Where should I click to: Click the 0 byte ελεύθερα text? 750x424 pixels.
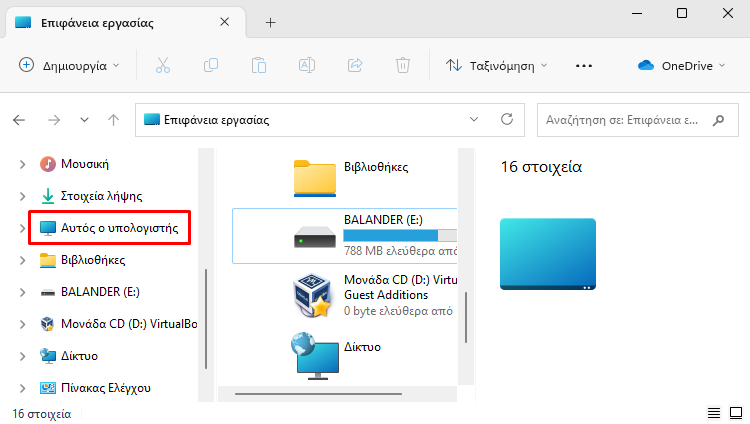pyautogui.click(x=398, y=311)
